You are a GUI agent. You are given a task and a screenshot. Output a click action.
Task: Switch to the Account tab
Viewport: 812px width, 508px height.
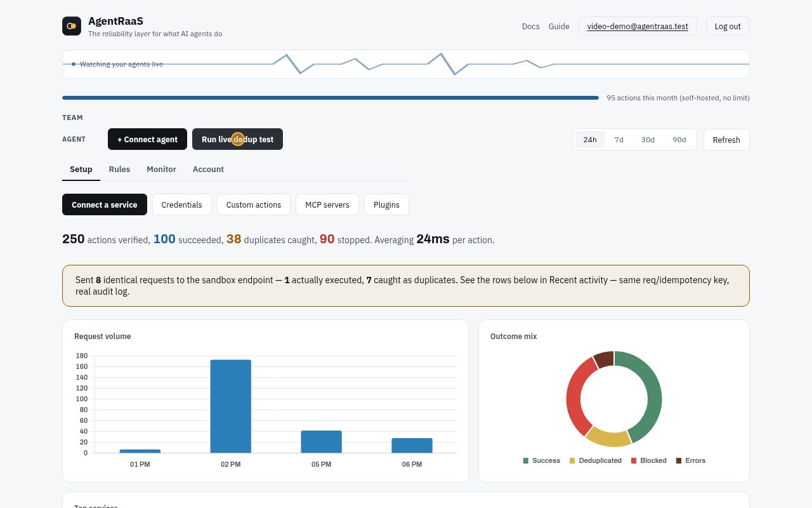(x=208, y=170)
